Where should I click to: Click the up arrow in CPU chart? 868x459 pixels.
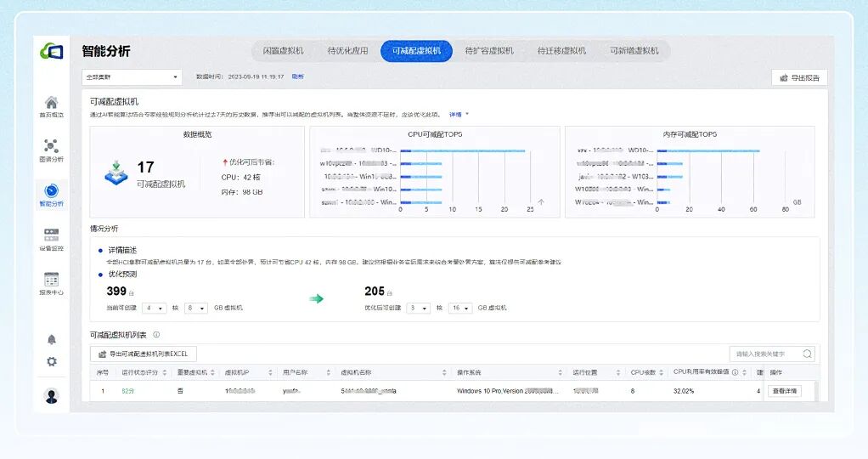tap(541, 202)
